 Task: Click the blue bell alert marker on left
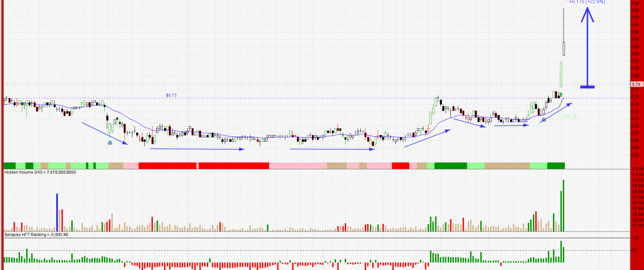point(110,142)
